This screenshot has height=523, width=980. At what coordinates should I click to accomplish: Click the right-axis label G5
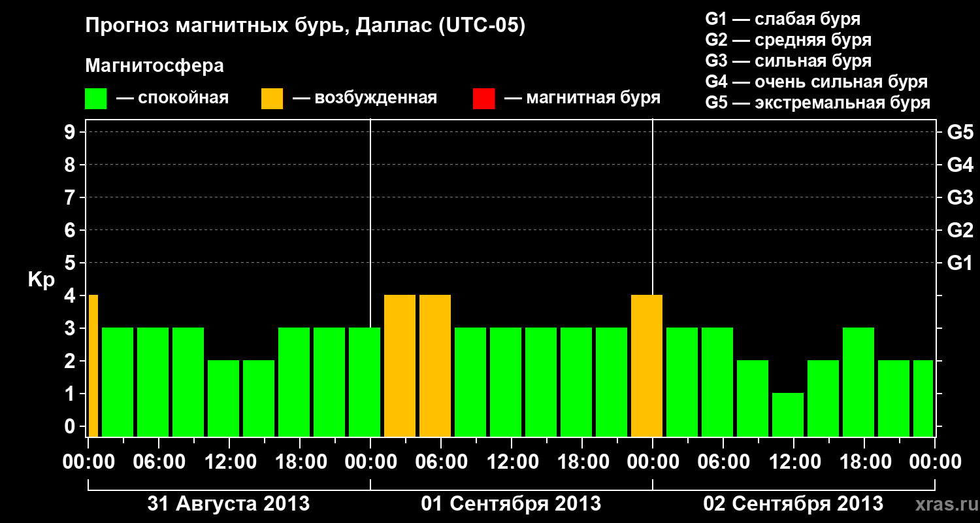960,132
